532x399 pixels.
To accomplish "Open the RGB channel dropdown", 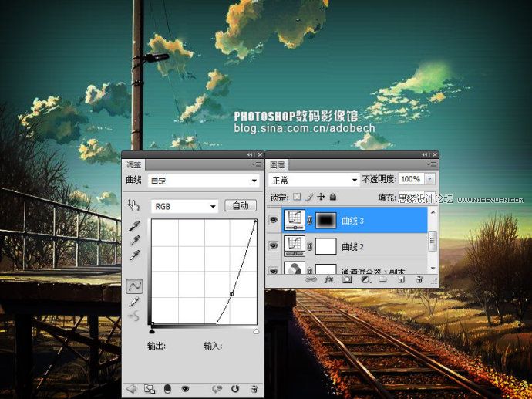I will point(184,206).
